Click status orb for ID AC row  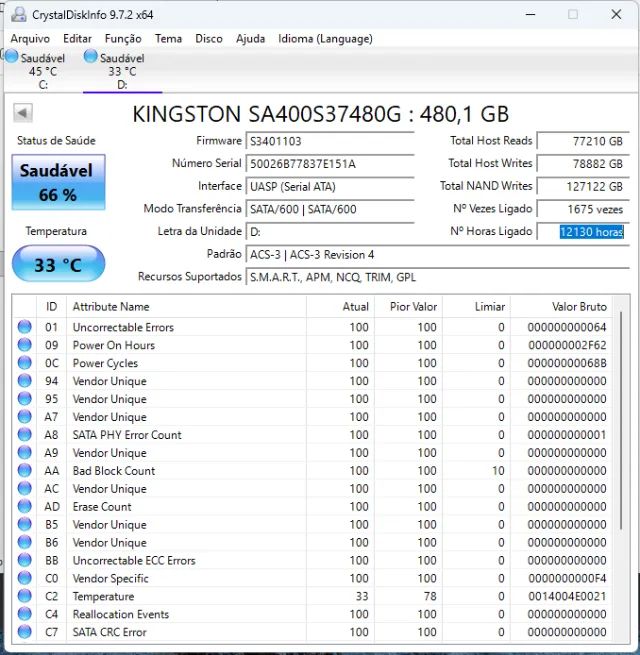[x=25, y=488]
